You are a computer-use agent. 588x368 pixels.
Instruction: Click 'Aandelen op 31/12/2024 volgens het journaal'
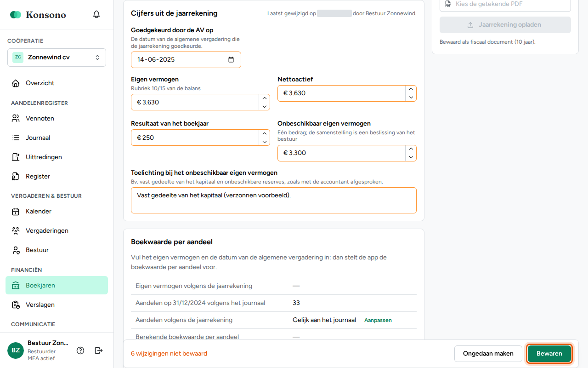click(200, 303)
